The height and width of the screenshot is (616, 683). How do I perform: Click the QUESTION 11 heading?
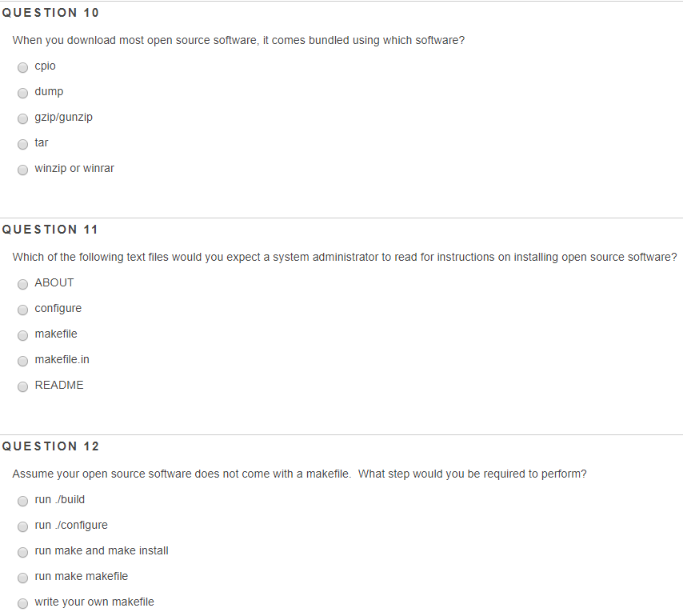50,230
